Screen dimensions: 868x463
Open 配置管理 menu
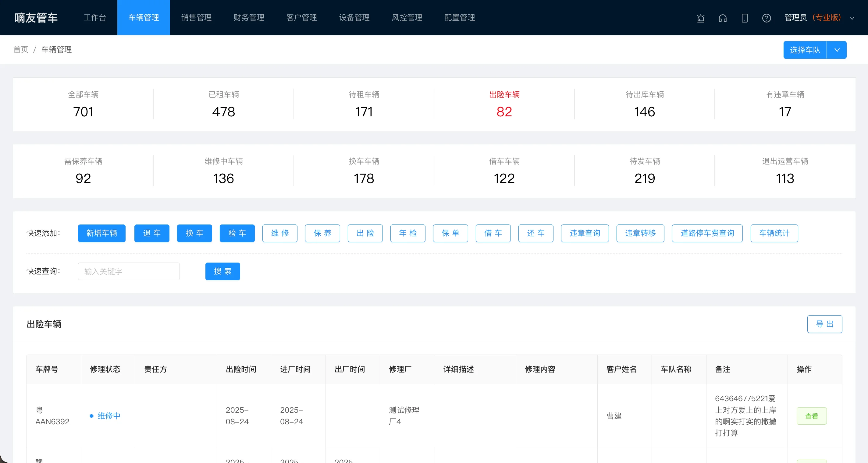point(460,17)
